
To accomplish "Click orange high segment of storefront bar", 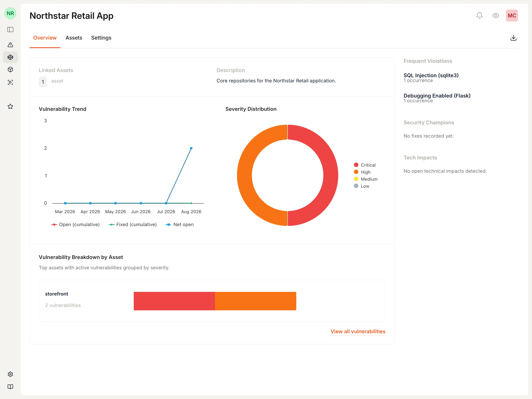I will 256,301.
